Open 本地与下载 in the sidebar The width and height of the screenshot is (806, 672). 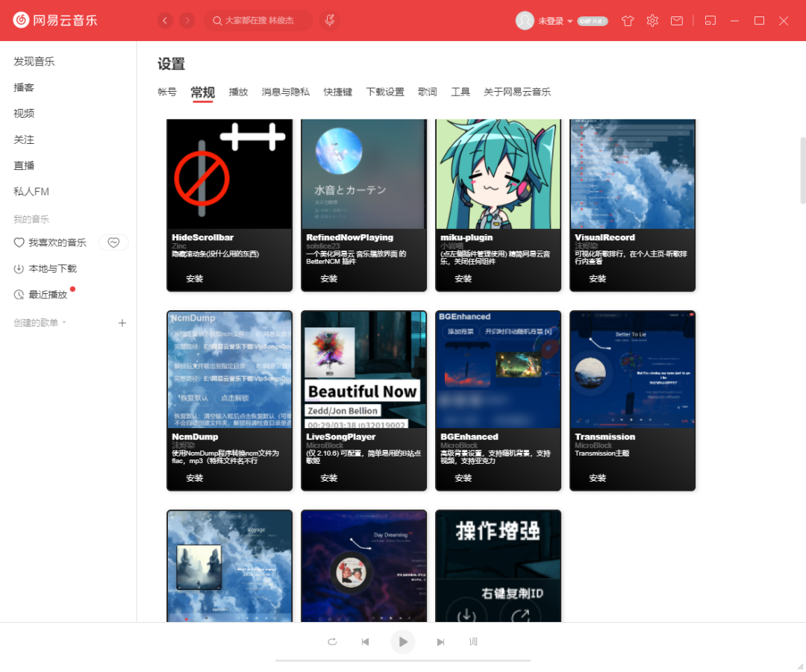tap(46, 269)
